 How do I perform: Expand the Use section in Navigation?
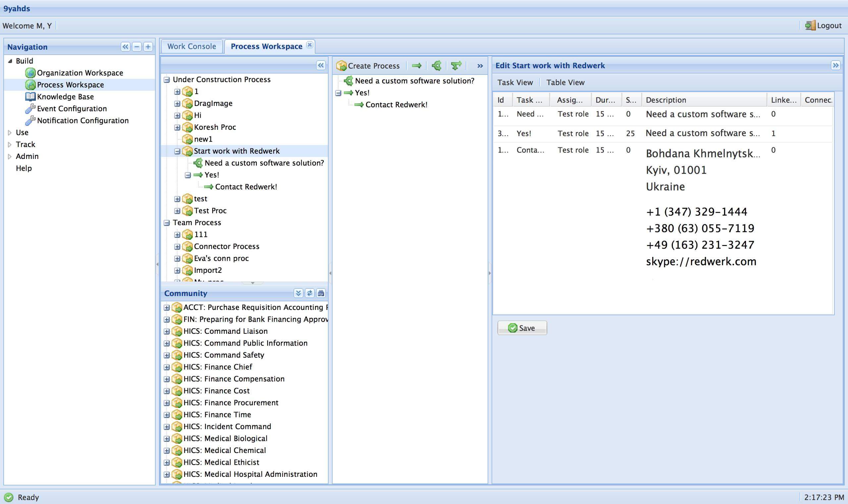[10, 132]
